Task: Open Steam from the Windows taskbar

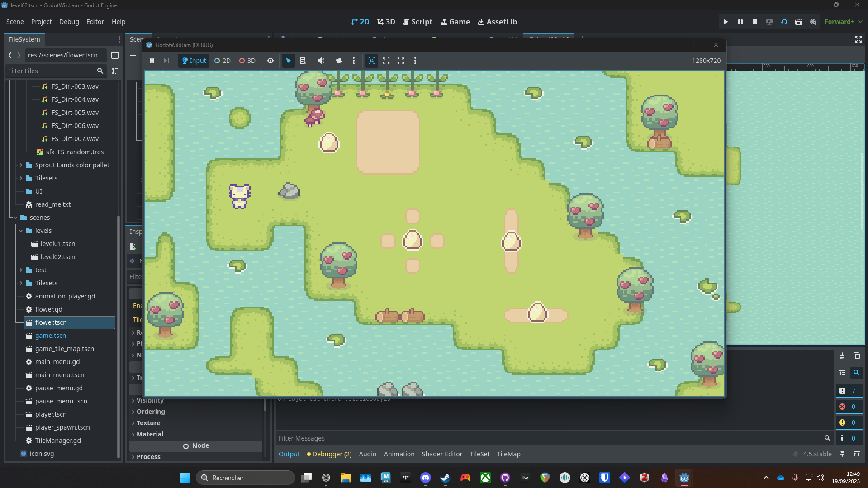Action: click(x=446, y=478)
